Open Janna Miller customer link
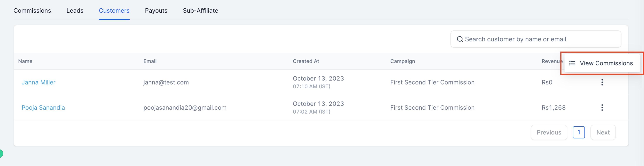Screen dimensions: 644x166 click(x=38, y=82)
